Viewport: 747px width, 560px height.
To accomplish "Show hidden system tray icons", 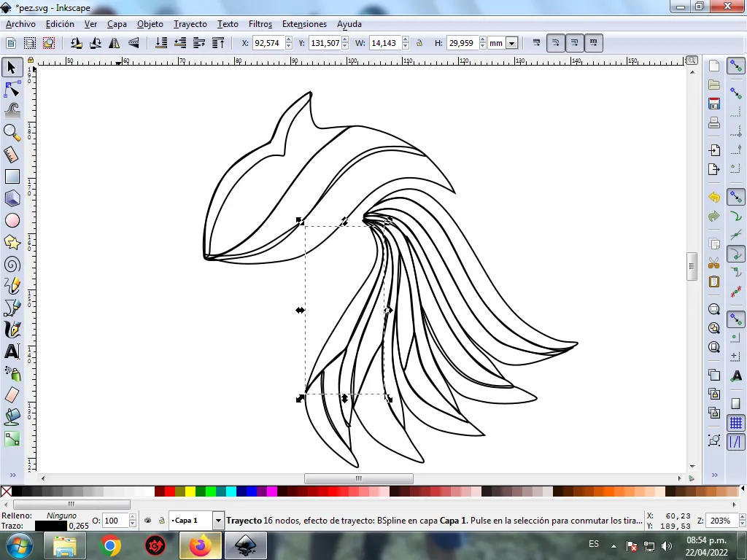I will click(614, 545).
